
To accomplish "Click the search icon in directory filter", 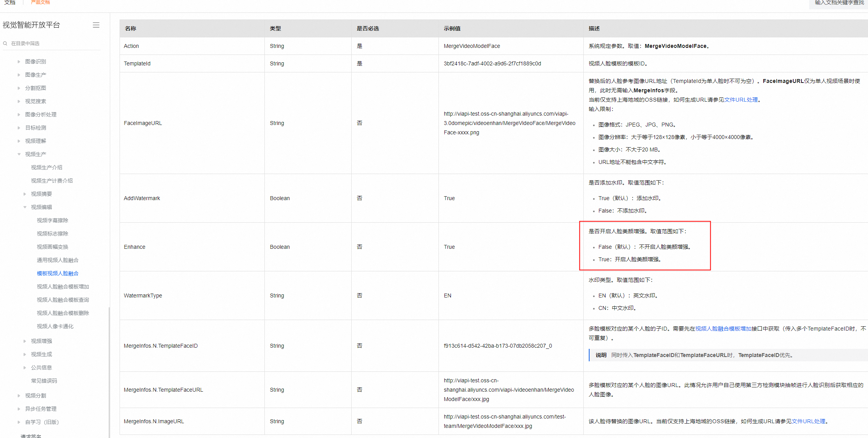I will click(5, 43).
